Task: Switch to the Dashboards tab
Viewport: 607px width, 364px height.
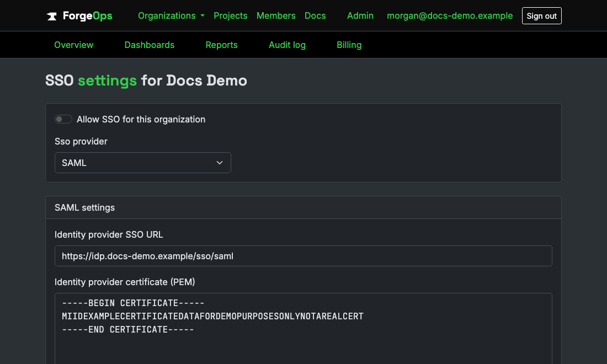Action: point(150,45)
